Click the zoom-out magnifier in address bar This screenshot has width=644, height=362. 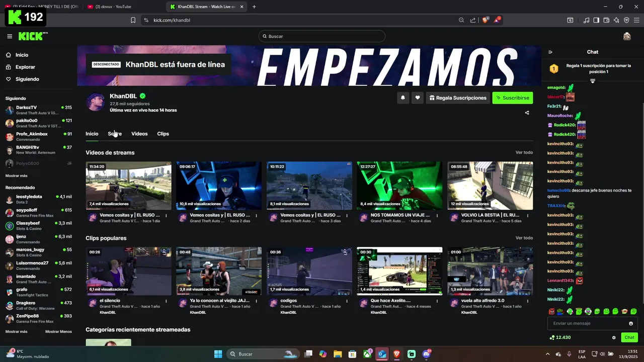461,20
